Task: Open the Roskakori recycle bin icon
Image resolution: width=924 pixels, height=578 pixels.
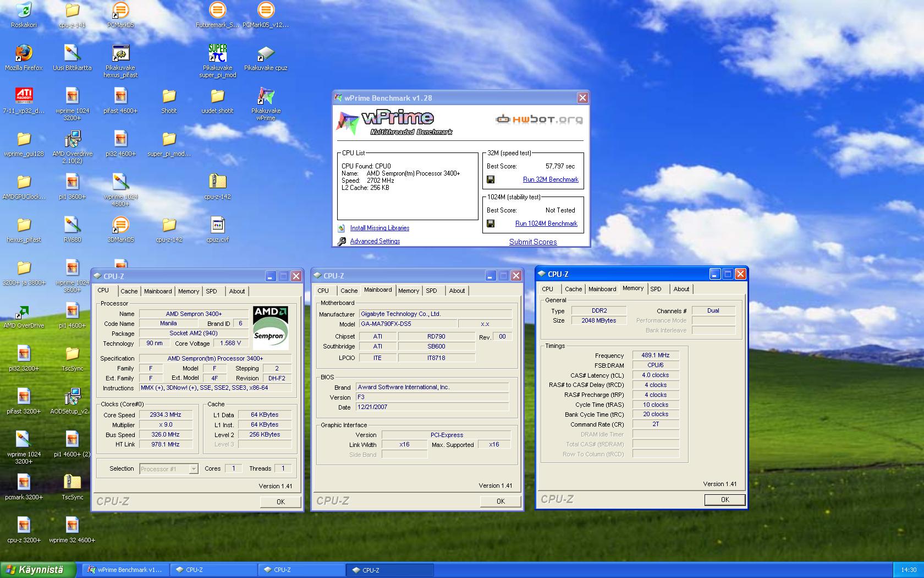Action: click(24, 10)
